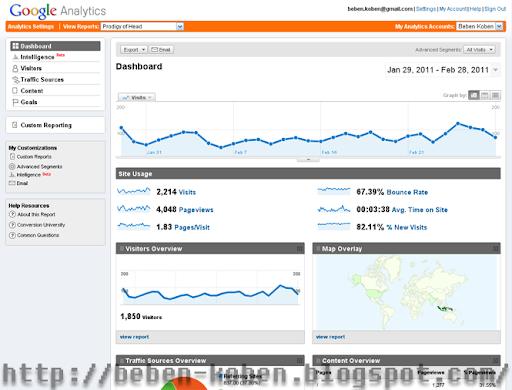Click the Goals flag icon
This screenshot has width=512, height=390.
(15, 102)
